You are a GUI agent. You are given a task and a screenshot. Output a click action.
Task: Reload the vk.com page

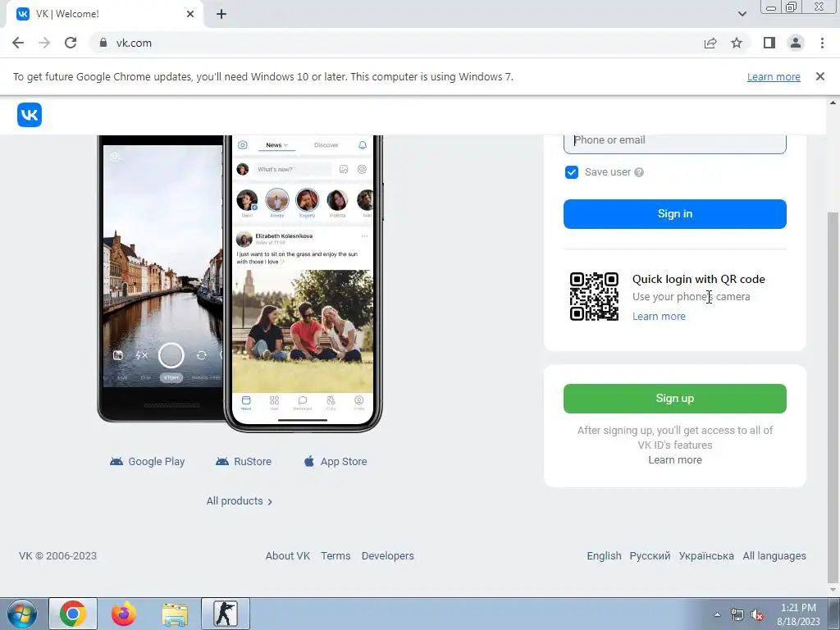coord(71,43)
